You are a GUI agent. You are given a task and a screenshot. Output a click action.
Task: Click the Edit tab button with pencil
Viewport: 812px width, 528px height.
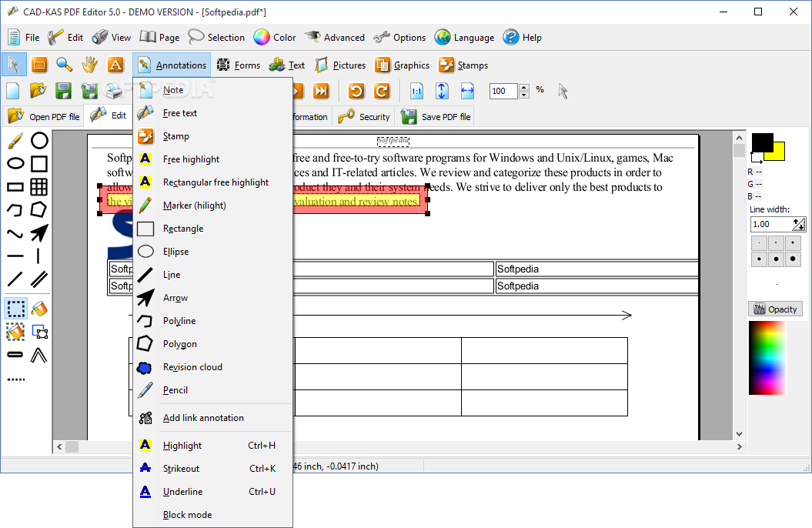point(109,115)
